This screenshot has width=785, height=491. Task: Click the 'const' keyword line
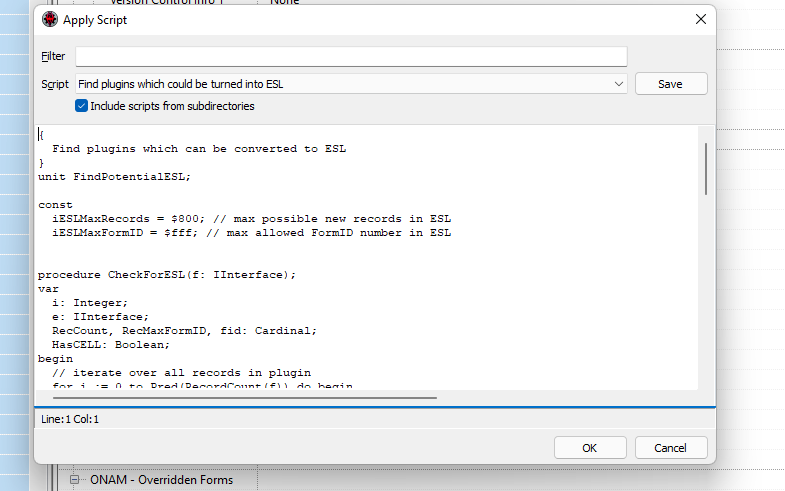(55, 205)
